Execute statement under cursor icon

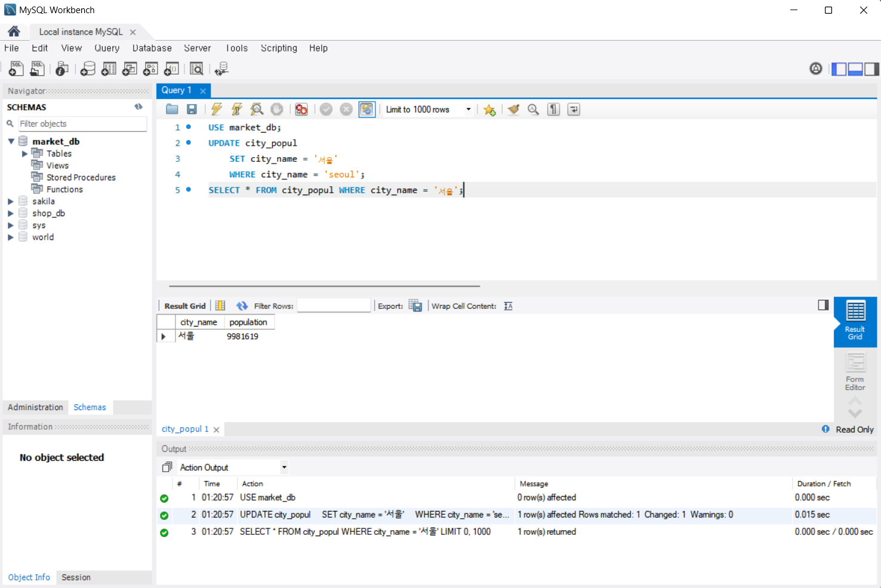[237, 109]
